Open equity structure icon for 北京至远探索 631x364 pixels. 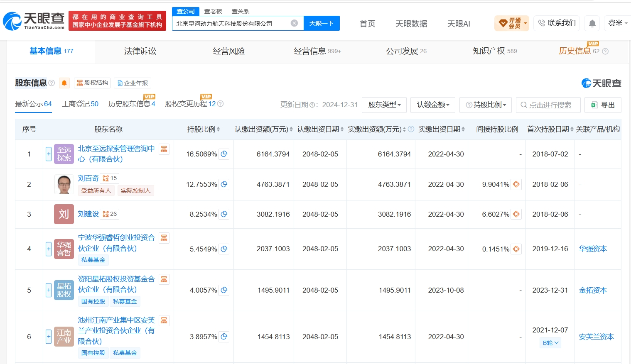point(164,149)
